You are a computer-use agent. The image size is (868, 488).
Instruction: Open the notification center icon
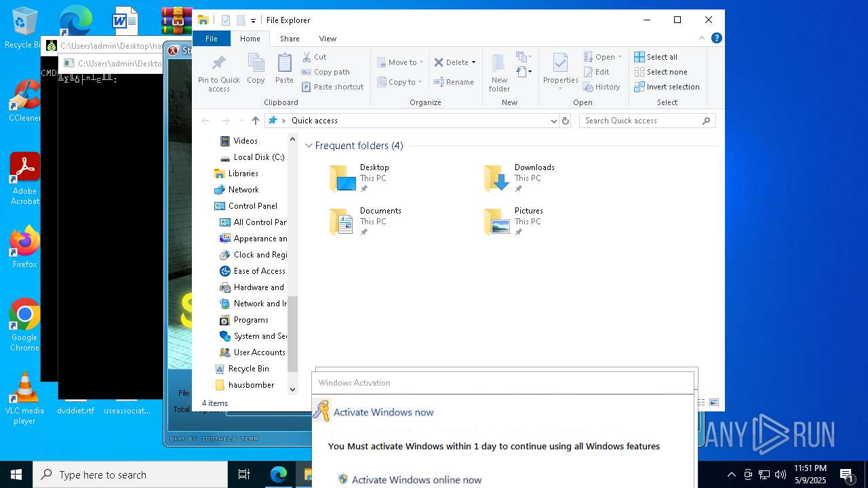pyautogui.click(x=846, y=474)
